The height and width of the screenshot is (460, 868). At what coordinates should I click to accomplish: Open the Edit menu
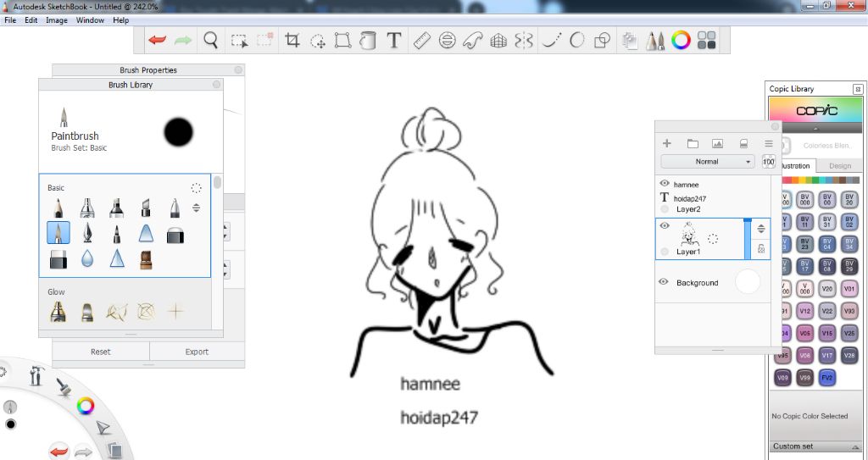[31, 20]
